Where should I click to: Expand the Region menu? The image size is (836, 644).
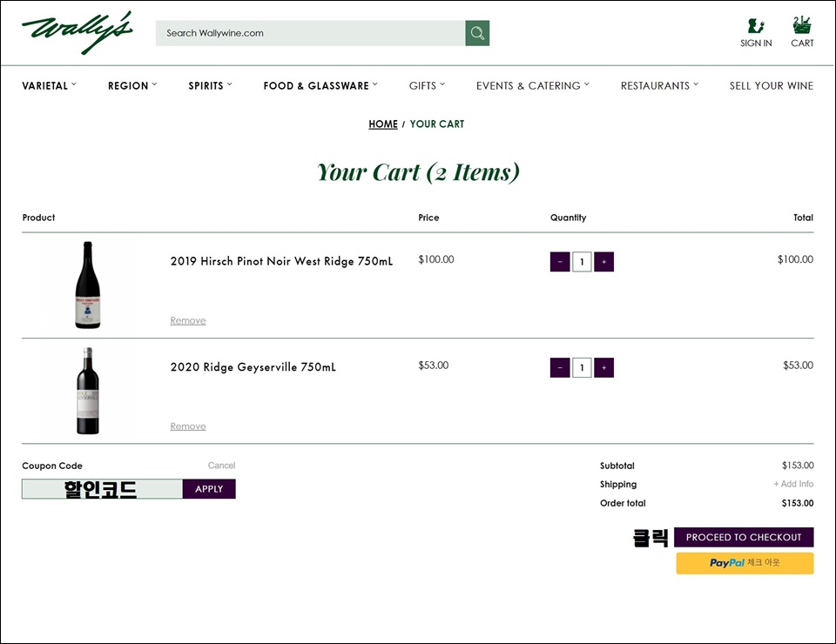(132, 86)
